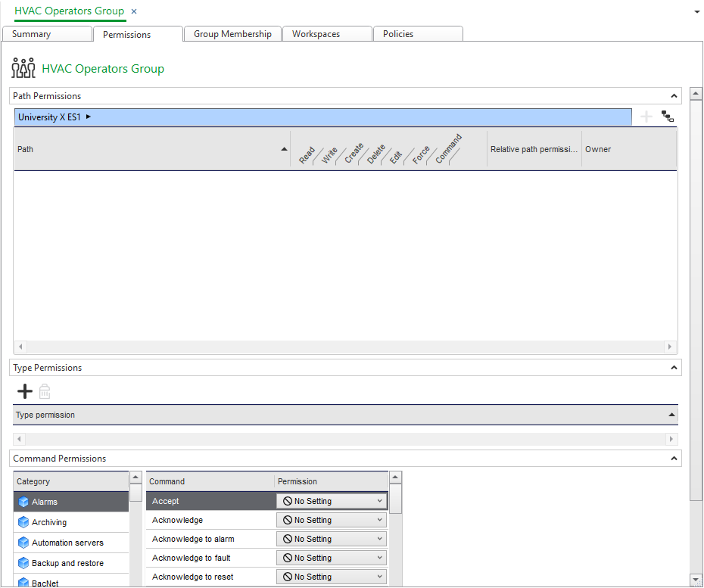Open the Group Membership tab

pyautogui.click(x=232, y=33)
